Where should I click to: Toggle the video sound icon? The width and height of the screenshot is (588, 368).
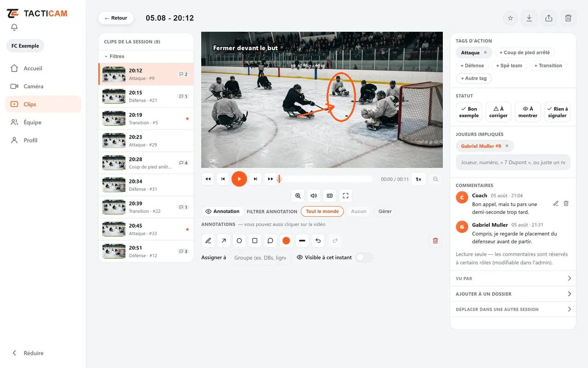pos(314,195)
